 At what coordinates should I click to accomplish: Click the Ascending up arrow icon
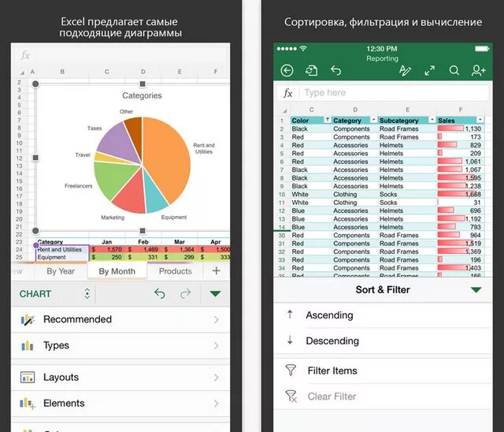[290, 315]
